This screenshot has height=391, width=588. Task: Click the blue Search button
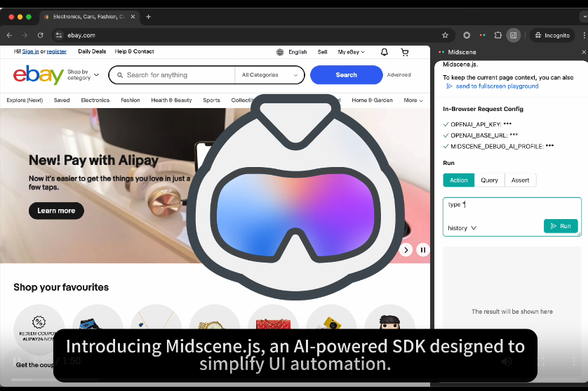tap(347, 74)
